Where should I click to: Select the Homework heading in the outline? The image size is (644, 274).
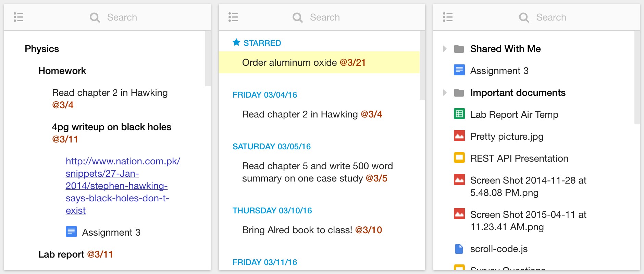tap(62, 71)
